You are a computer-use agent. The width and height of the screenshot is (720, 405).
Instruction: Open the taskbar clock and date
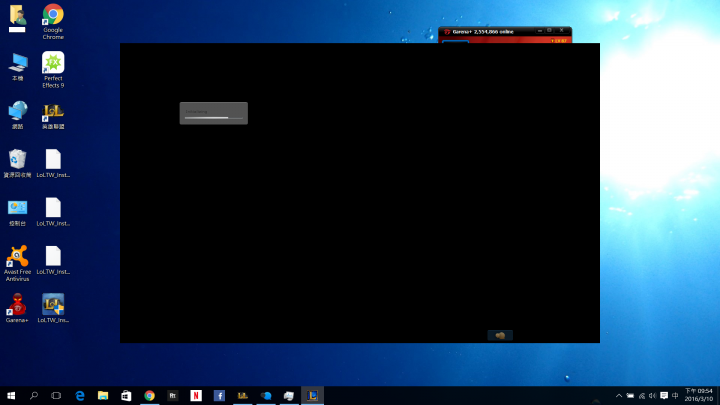(699, 395)
